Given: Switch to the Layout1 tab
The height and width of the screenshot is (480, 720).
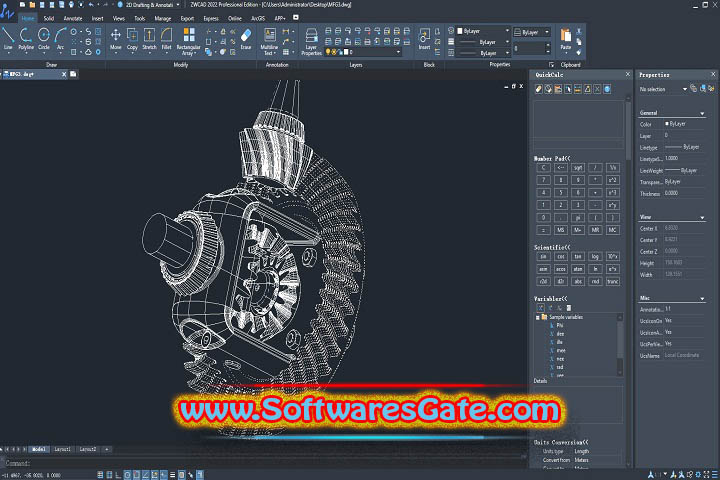Looking at the screenshot, I should coord(62,449).
